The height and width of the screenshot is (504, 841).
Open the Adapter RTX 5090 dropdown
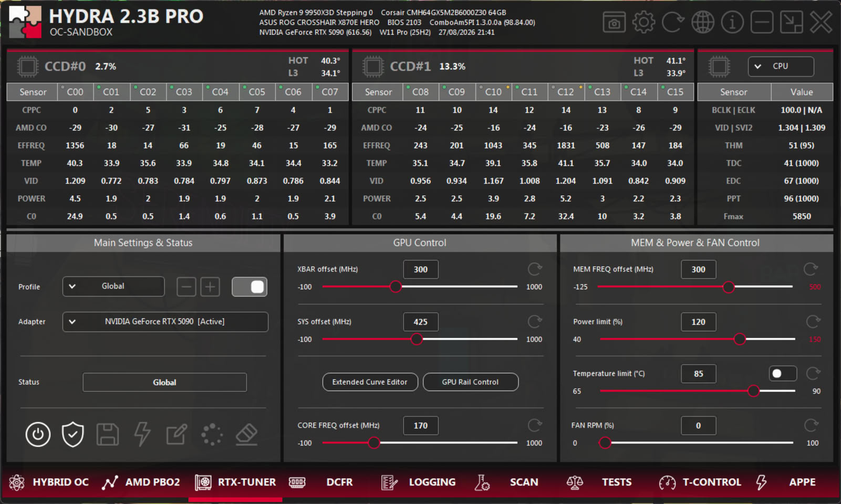tap(165, 322)
